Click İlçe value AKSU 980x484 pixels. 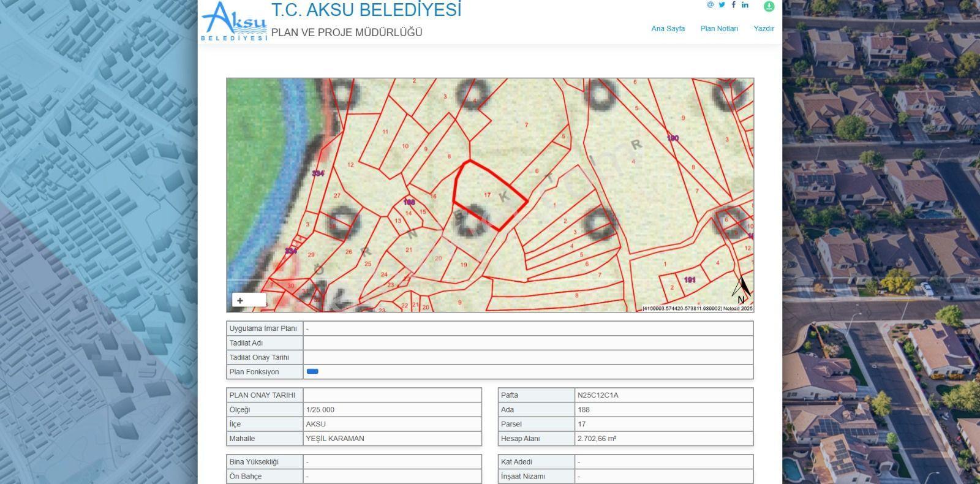(316, 424)
